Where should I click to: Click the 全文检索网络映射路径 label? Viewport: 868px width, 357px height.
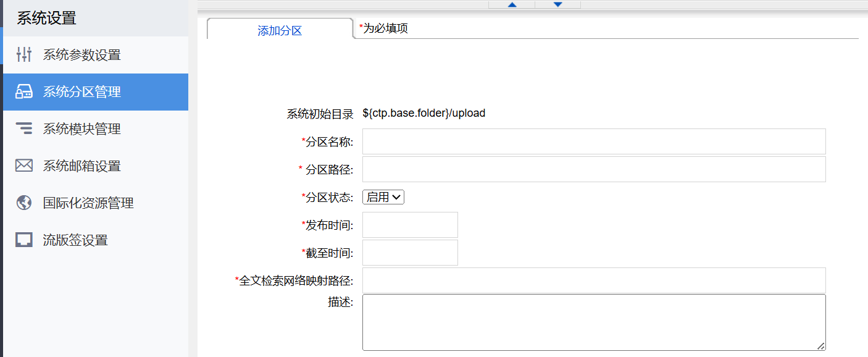(x=294, y=280)
